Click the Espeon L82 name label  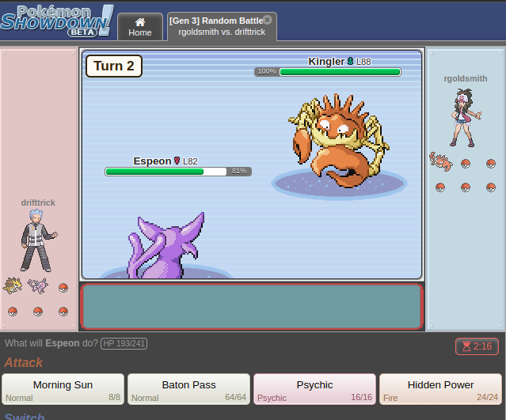tap(165, 161)
